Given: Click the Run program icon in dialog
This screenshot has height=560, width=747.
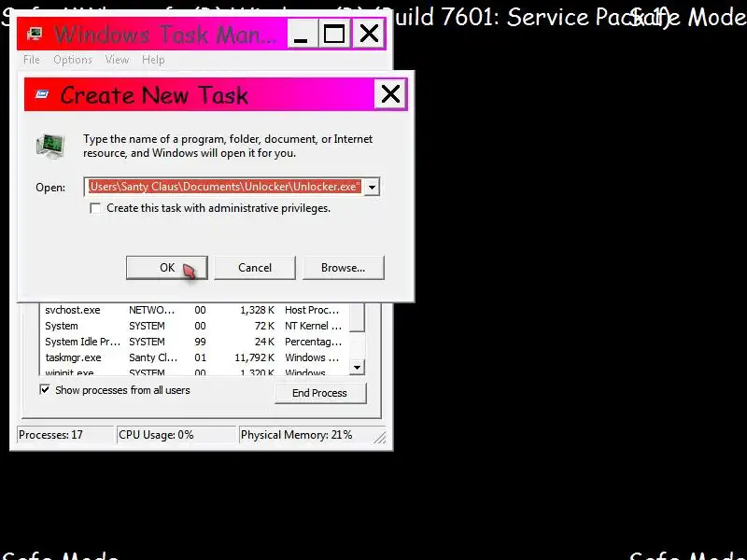Looking at the screenshot, I should coord(50,147).
